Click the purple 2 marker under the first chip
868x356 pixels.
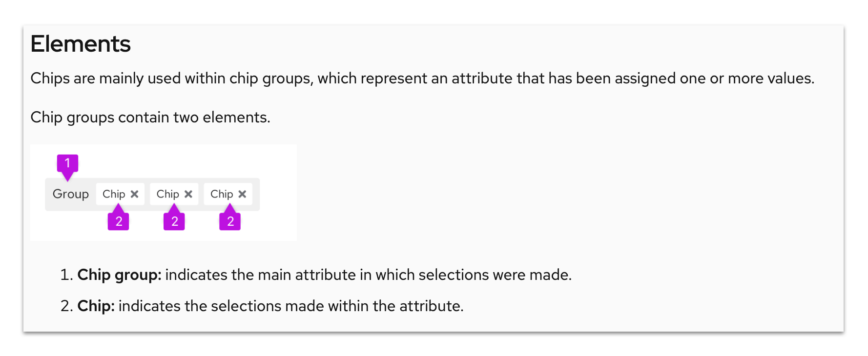pyautogui.click(x=119, y=220)
